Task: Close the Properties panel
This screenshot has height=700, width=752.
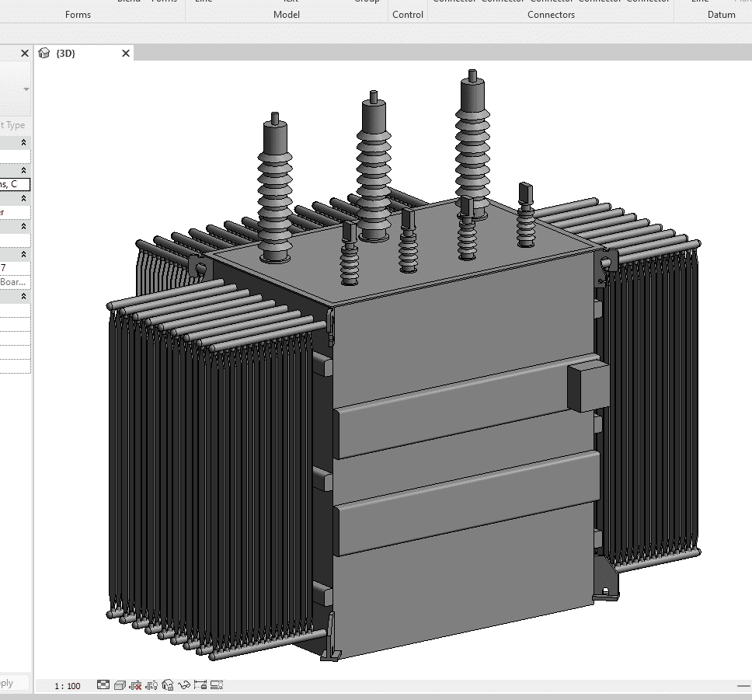Action: click(x=24, y=53)
